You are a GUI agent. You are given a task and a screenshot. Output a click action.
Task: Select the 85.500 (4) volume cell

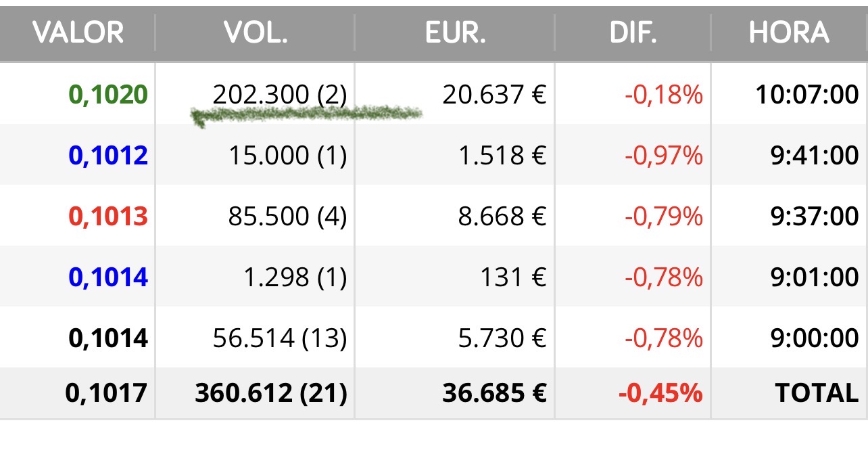point(287,217)
